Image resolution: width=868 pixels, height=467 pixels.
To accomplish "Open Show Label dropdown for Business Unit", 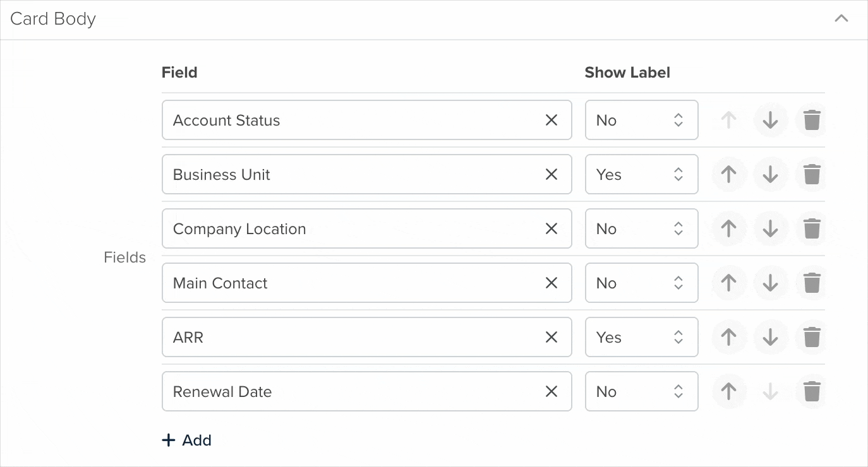I will coord(641,174).
